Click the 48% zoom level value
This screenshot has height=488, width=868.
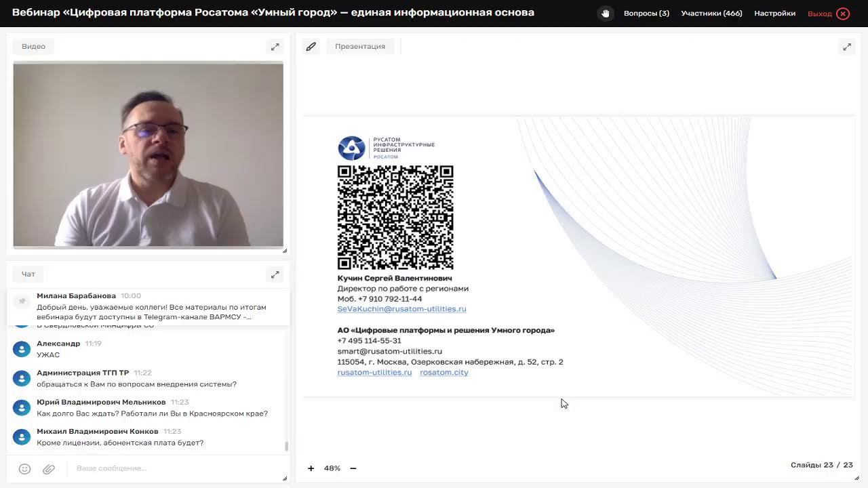pyautogui.click(x=332, y=468)
